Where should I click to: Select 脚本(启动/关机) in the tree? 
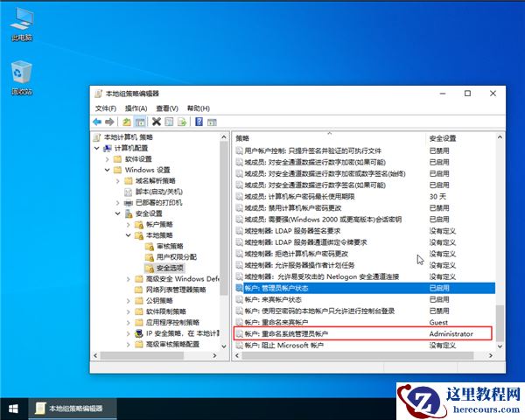(x=158, y=192)
